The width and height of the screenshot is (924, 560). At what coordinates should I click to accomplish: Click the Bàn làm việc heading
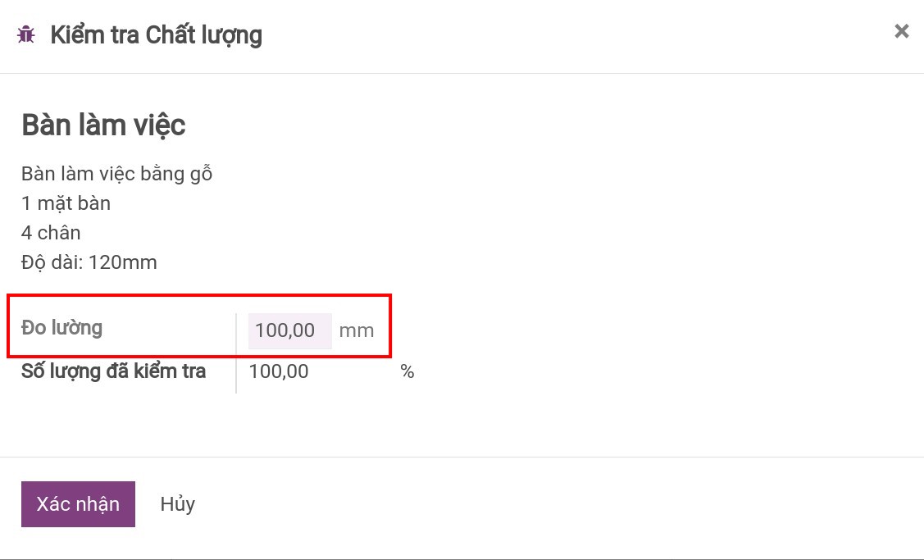pyautogui.click(x=103, y=125)
